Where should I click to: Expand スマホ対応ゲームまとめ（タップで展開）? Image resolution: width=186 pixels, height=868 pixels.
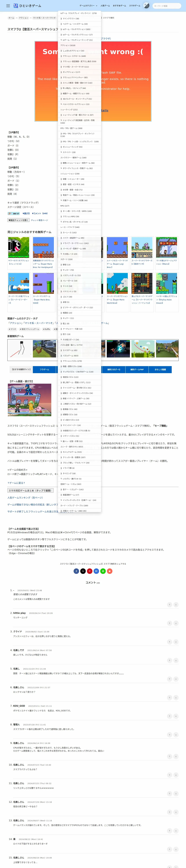(30, 491)
